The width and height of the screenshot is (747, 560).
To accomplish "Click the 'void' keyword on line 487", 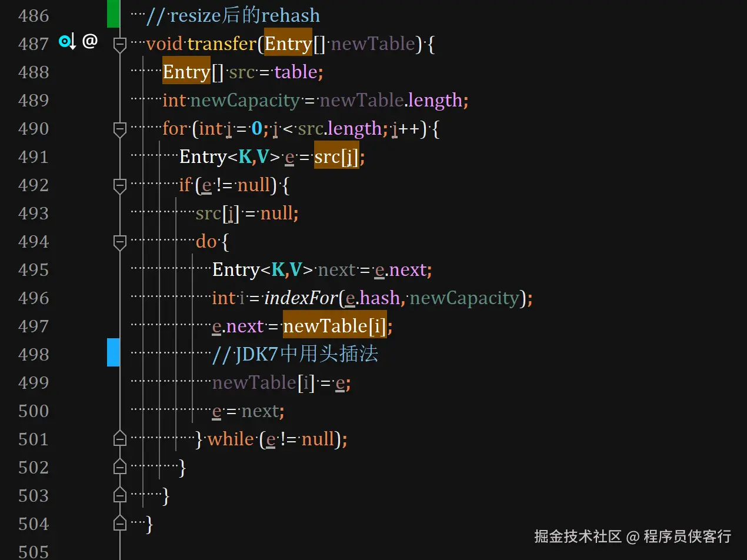I will coord(164,44).
